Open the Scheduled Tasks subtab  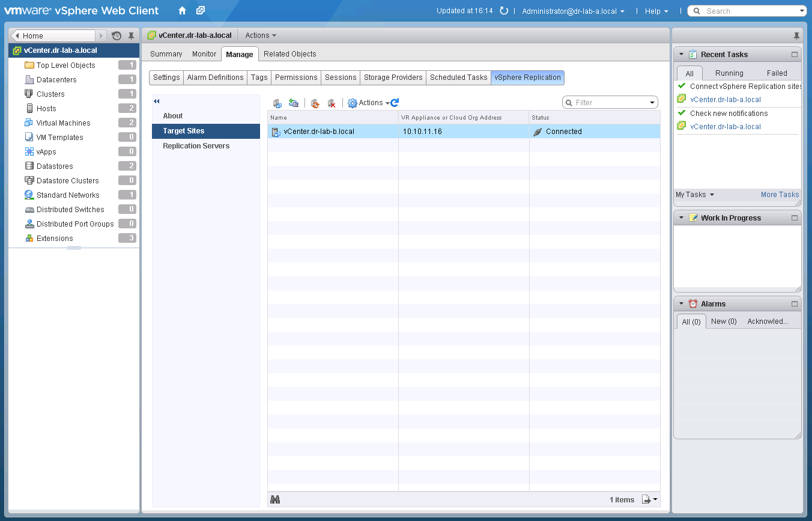(x=458, y=77)
